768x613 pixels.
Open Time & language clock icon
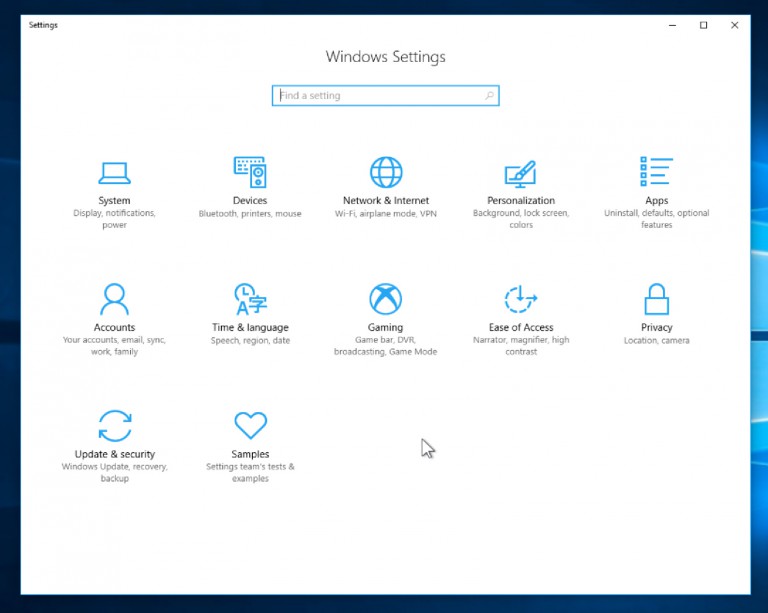coord(250,299)
